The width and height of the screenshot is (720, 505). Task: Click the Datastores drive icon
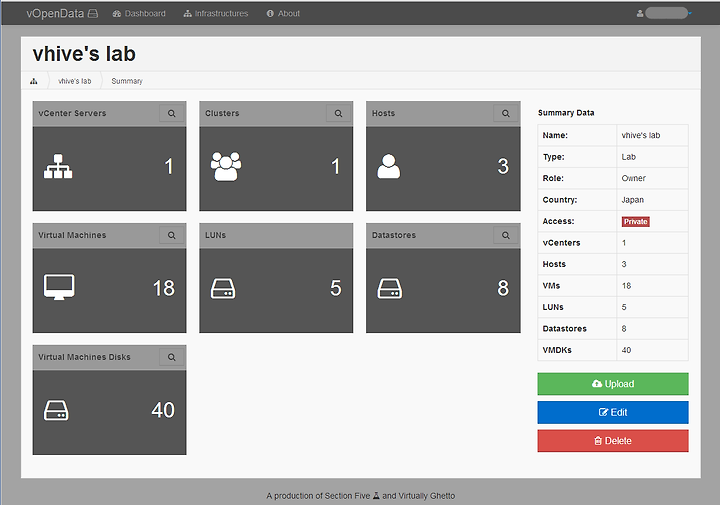(x=390, y=288)
